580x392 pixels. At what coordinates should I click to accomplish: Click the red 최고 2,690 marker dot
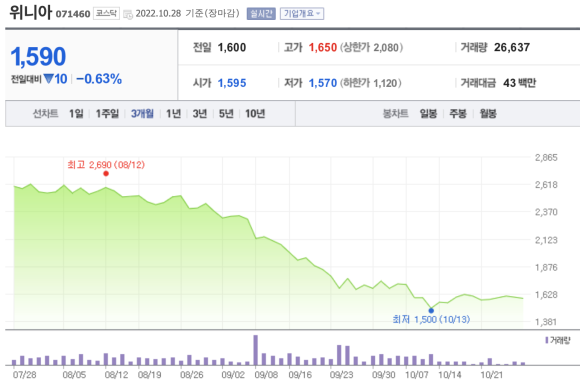click(106, 173)
